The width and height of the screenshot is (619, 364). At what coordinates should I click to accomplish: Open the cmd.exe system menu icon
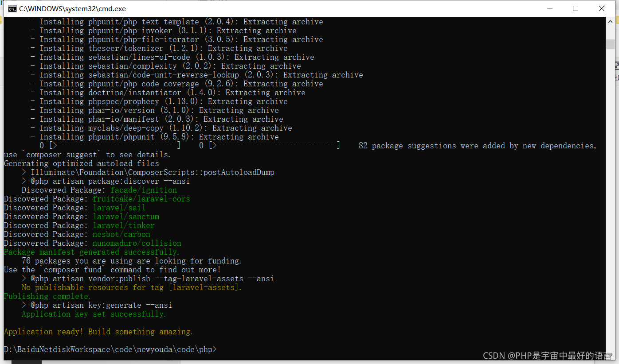click(12, 8)
